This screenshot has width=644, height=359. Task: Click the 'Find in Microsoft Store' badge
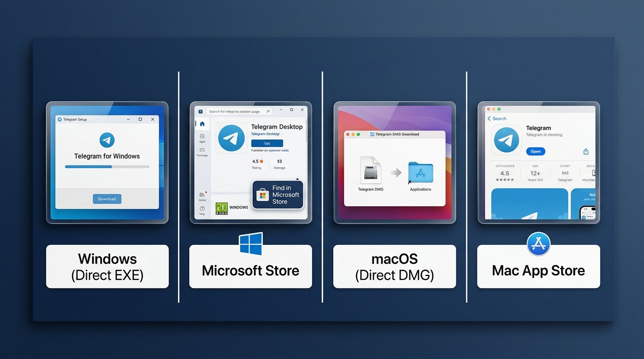[278, 195]
